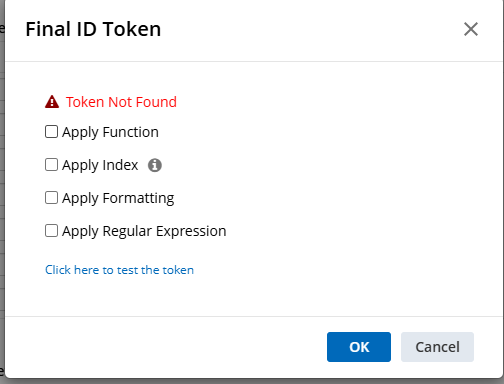Image resolution: width=504 pixels, height=384 pixels.
Task: Click the Final ID Token title
Action: 93,29
